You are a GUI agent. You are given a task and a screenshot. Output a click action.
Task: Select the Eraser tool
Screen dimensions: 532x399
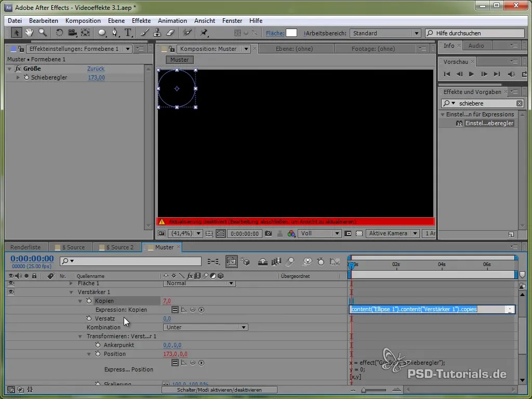pyautogui.click(x=170, y=33)
